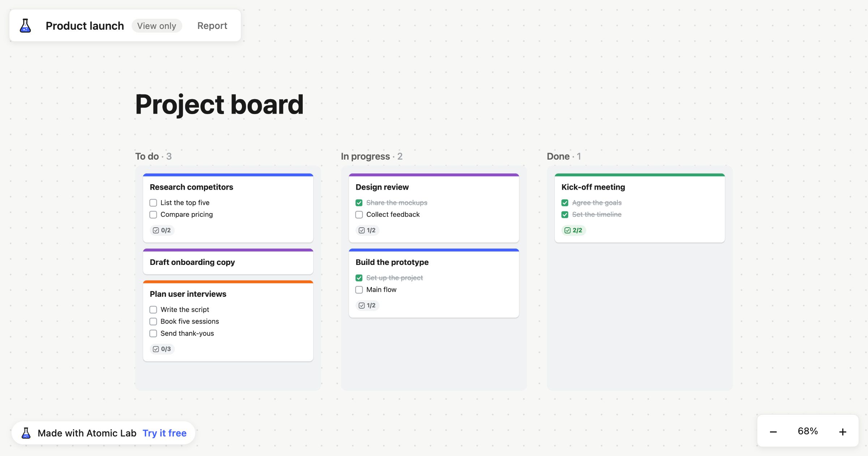
Task: Click the 0/3 checklist badge on Plan user interviews
Action: tap(162, 349)
